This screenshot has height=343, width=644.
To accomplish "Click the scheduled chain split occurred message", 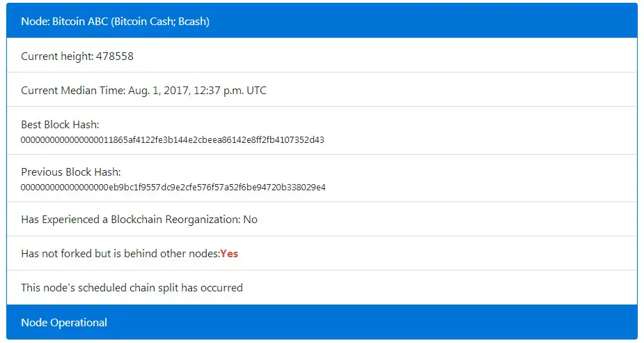I will click(132, 287).
